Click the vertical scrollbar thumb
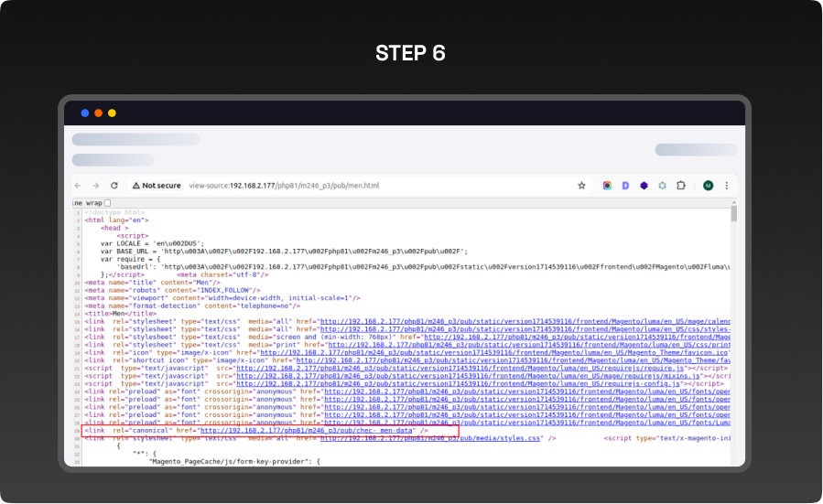This screenshot has width=823, height=504. pos(733,214)
